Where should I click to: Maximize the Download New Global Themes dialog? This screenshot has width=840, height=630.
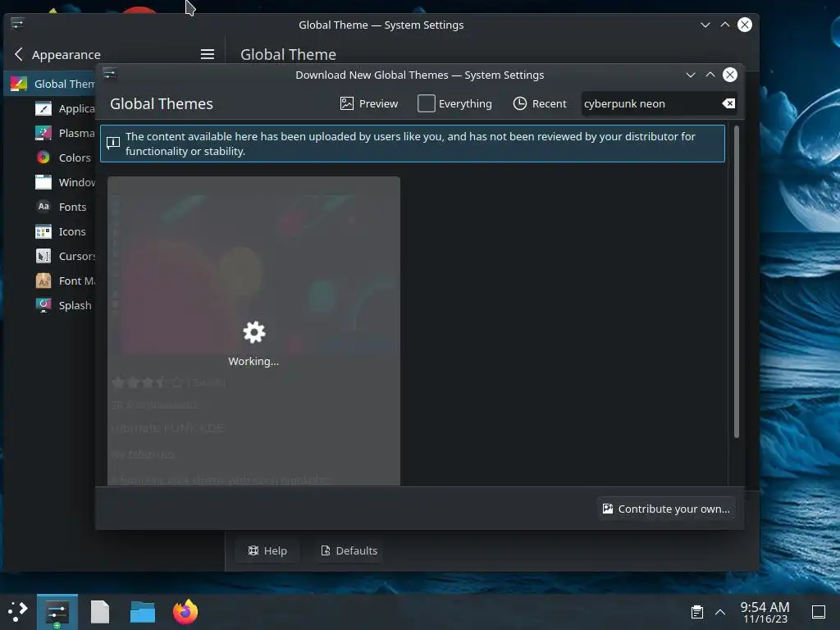pyautogui.click(x=710, y=75)
